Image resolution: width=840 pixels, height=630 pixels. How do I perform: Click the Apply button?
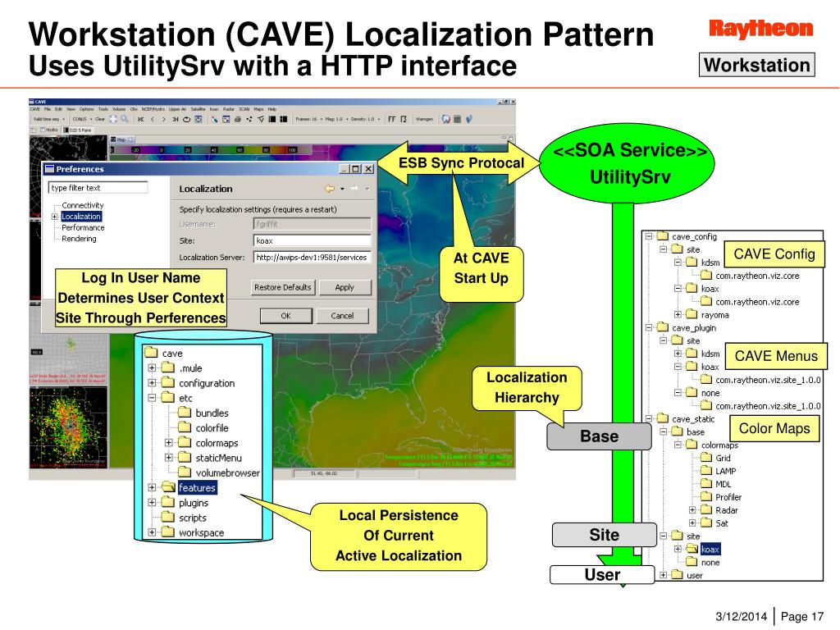click(345, 287)
